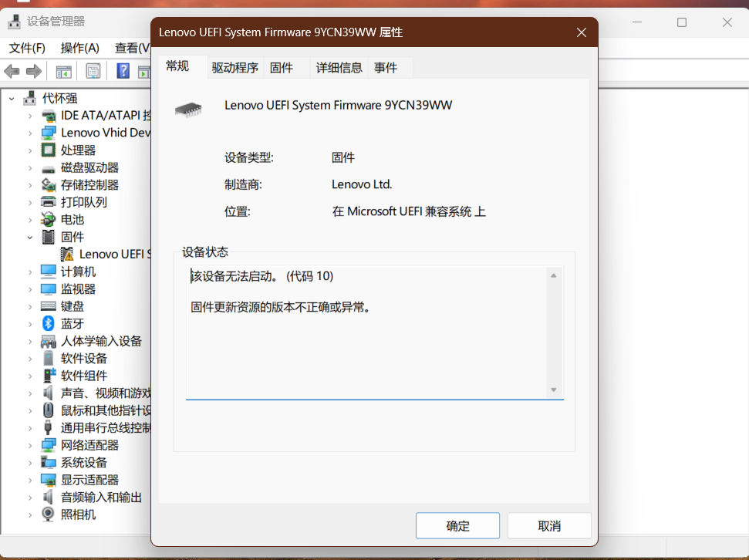Select the 通用串行总线 USB icon

pyautogui.click(x=48, y=427)
